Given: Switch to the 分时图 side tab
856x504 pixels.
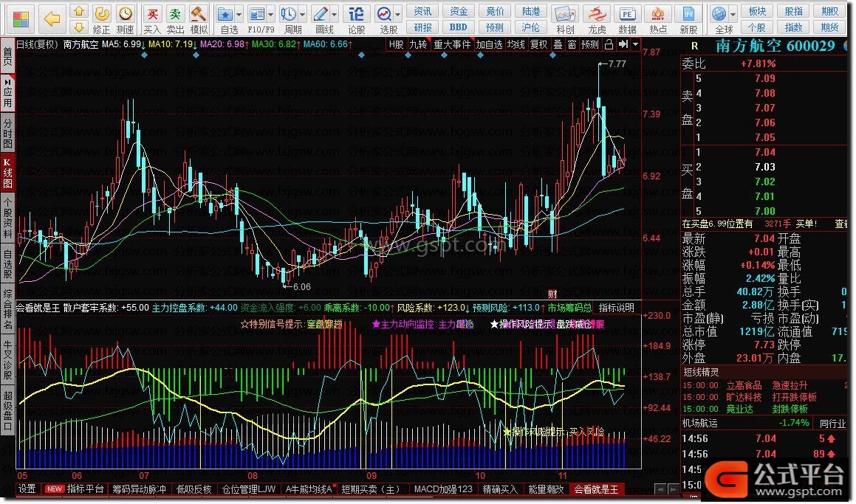Looking at the screenshot, I should coord(7,132).
